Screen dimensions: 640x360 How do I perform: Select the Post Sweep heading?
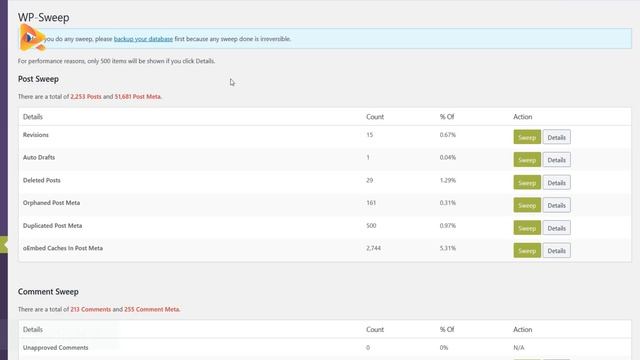click(38, 79)
